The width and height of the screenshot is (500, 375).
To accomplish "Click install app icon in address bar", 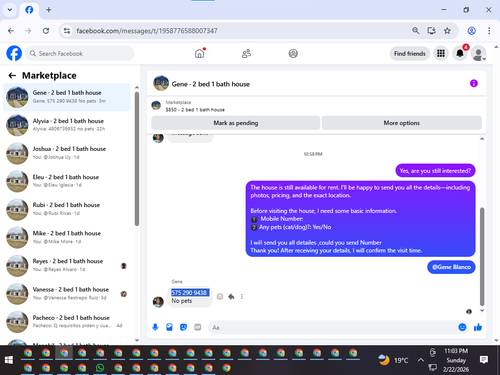I will (x=432, y=31).
